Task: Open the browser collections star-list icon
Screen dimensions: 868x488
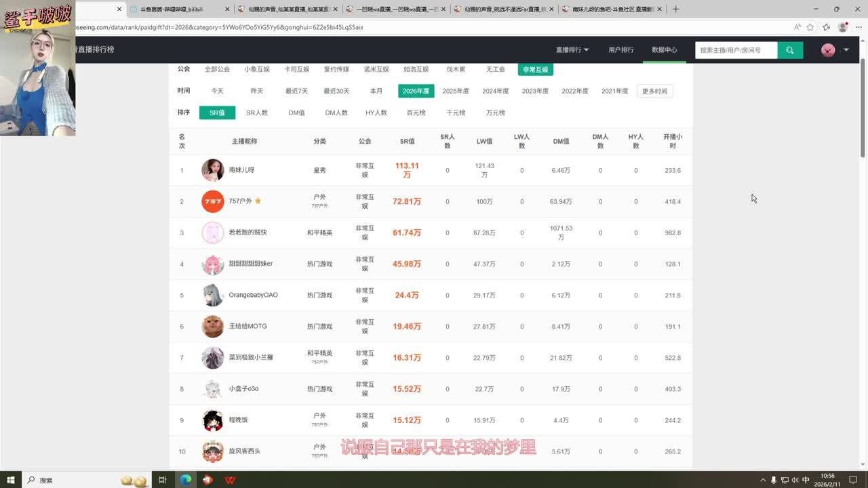Action: click(827, 27)
